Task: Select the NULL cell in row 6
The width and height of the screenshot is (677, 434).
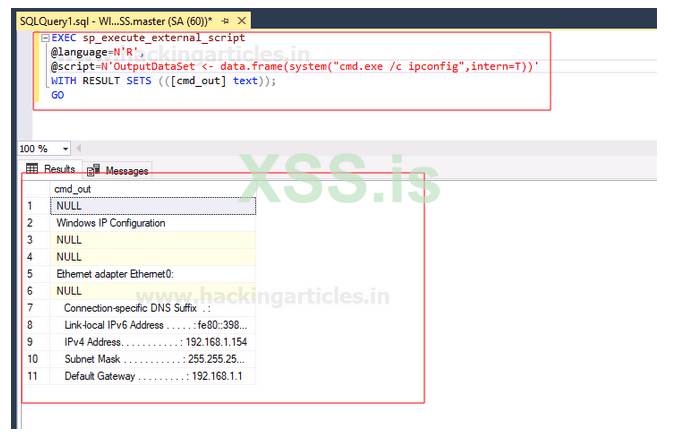Action: point(153,291)
